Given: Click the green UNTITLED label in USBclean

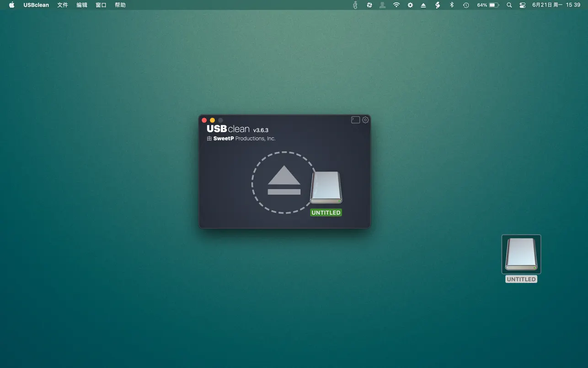Looking at the screenshot, I should (x=326, y=213).
